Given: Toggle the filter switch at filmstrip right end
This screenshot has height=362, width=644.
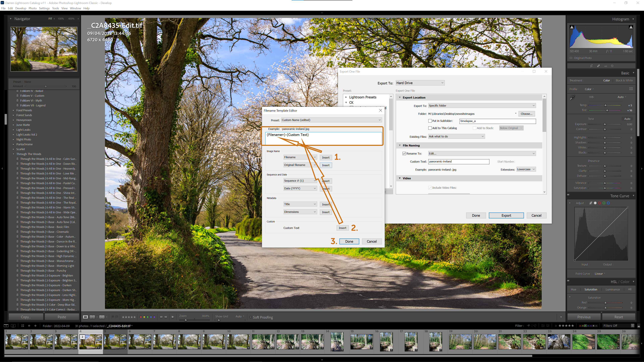Looking at the screenshot, I should (639, 326).
